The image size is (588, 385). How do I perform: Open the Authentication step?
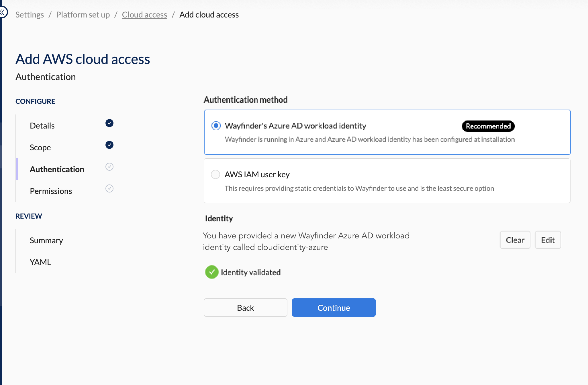(57, 169)
